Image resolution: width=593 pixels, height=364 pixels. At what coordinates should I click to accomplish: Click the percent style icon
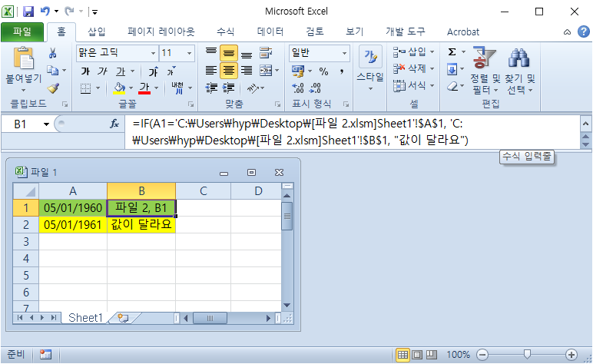click(x=323, y=71)
